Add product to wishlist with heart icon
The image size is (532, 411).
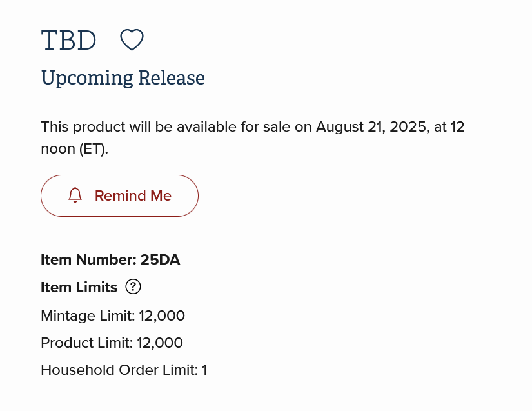(132, 40)
